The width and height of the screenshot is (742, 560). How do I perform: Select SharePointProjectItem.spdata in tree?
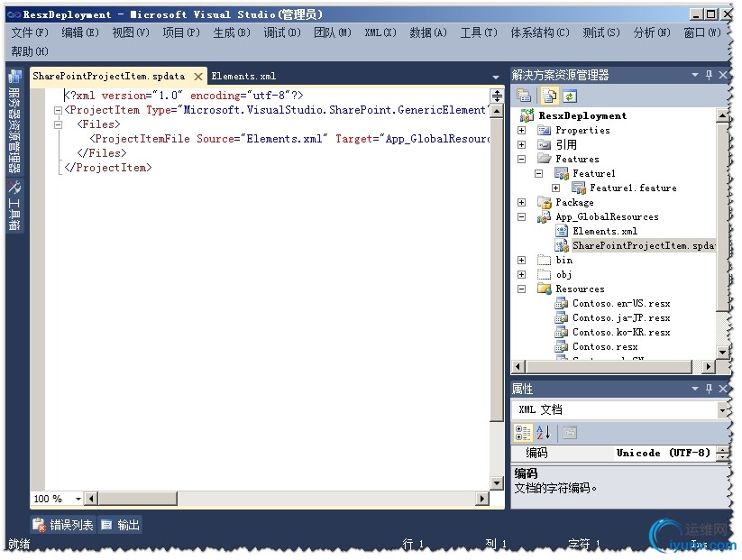click(644, 245)
